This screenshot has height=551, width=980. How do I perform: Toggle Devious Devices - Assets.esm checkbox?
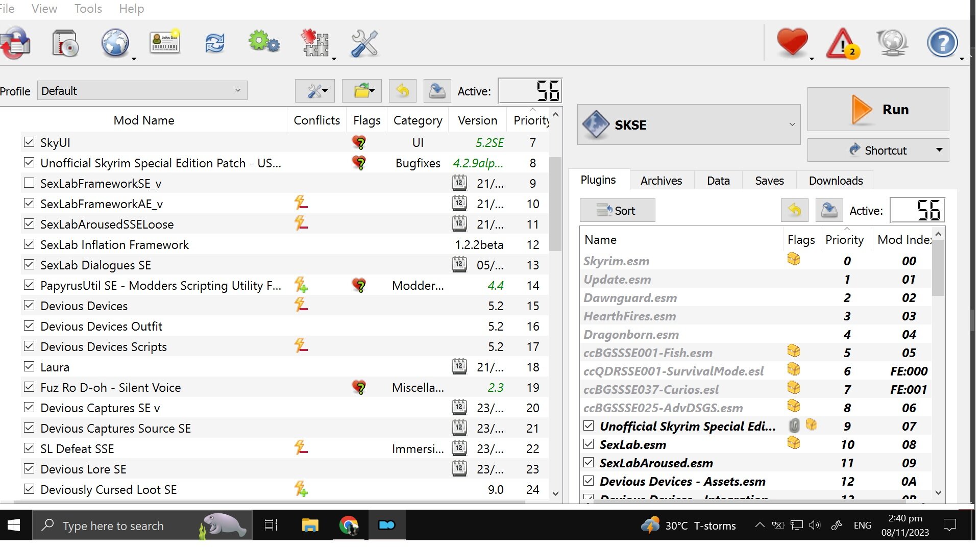point(589,481)
